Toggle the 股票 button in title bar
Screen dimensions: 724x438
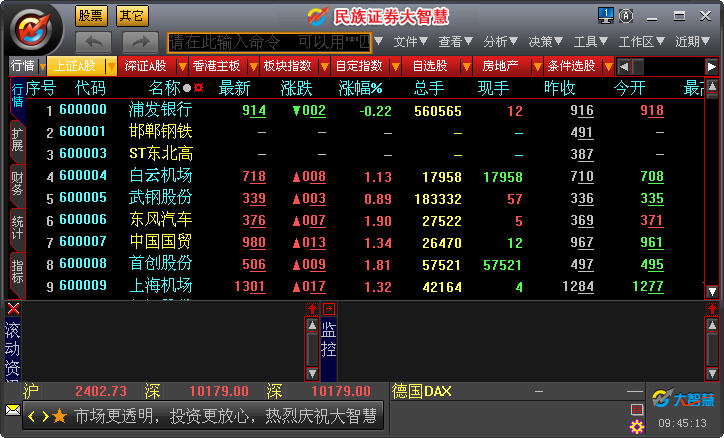click(x=91, y=16)
